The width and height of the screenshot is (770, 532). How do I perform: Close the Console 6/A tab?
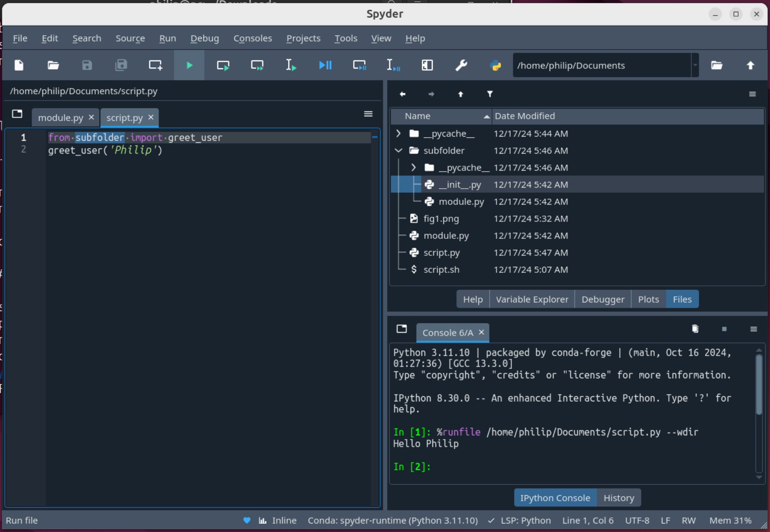click(x=481, y=332)
